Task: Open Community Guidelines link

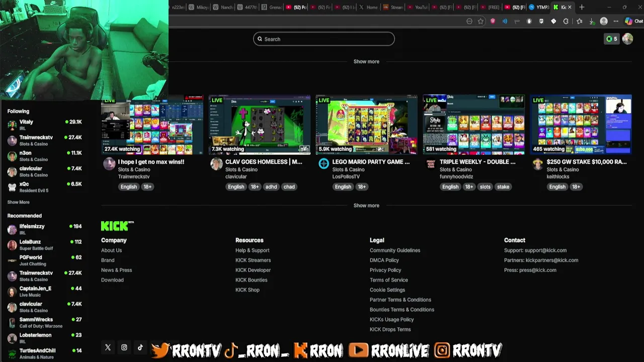Action: coord(395,250)
